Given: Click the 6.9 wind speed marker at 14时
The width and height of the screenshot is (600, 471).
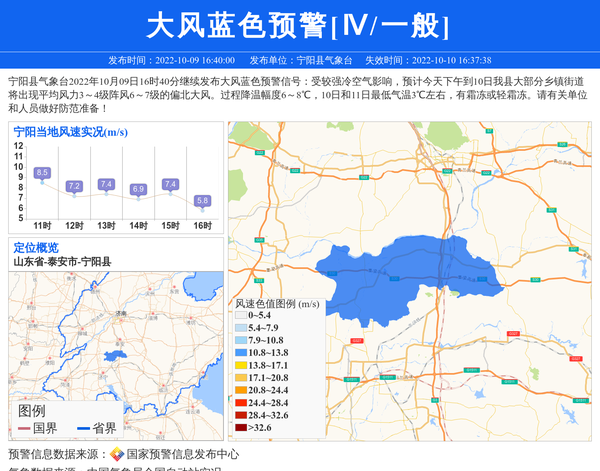Looking at the screenshot, I should [x=138, y=189].
